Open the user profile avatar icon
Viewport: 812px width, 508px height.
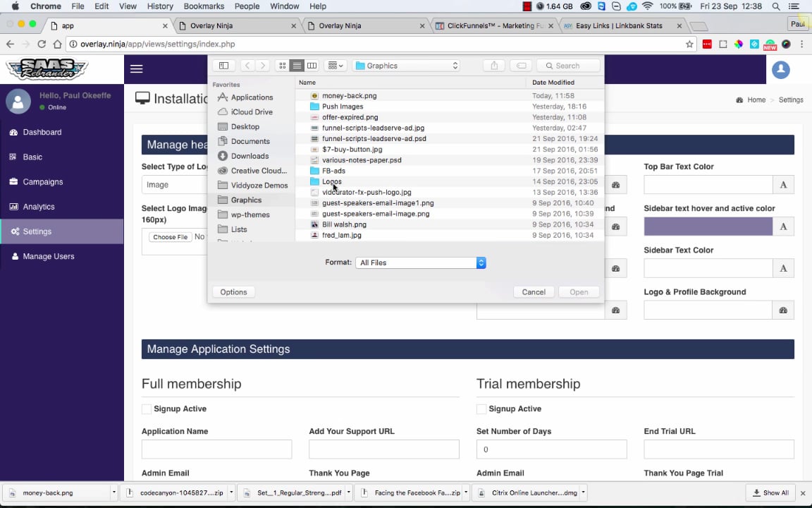click(x=780, y=69)
